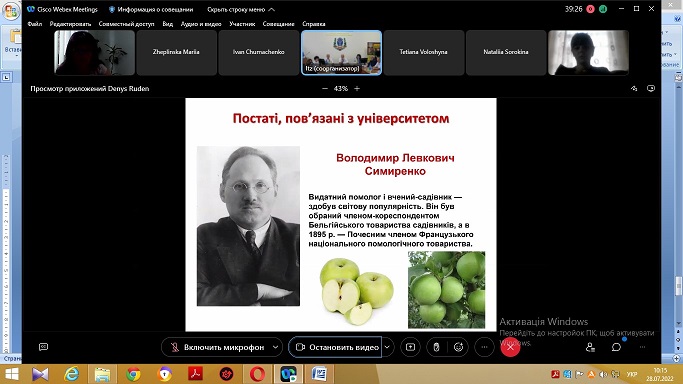Open Google Chrome from taskbar
The width and height of the screenshot is (683, 384).
133,374
